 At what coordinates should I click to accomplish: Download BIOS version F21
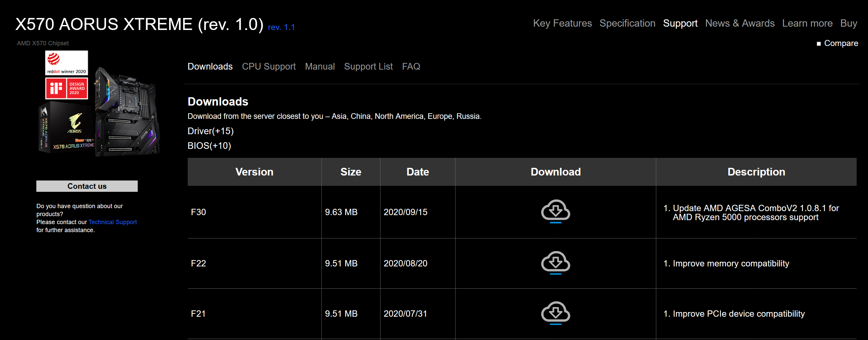(555, 313)
